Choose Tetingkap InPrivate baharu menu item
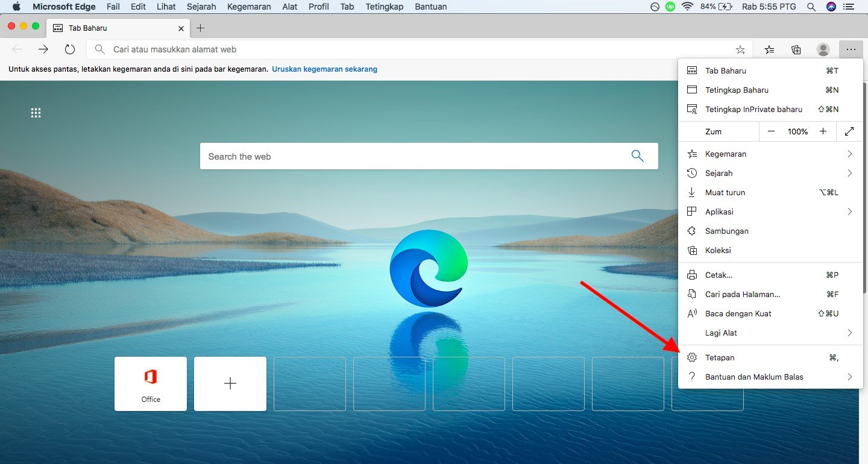This screenshot has height=464, width=868. tap(753, 109)
